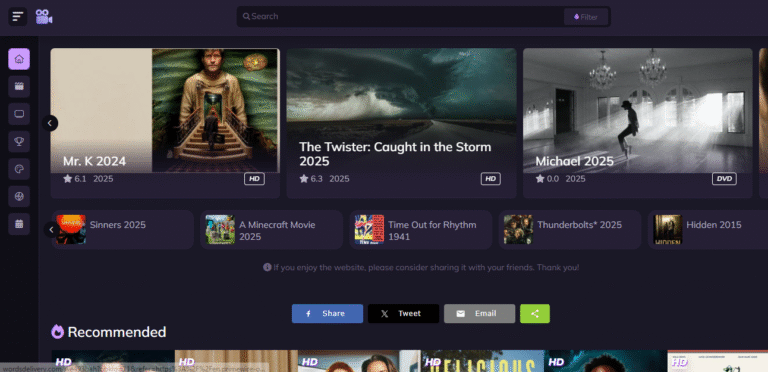768x372 pixels.
Task: Share the site on Facebook
Action: tap(328, 314)
